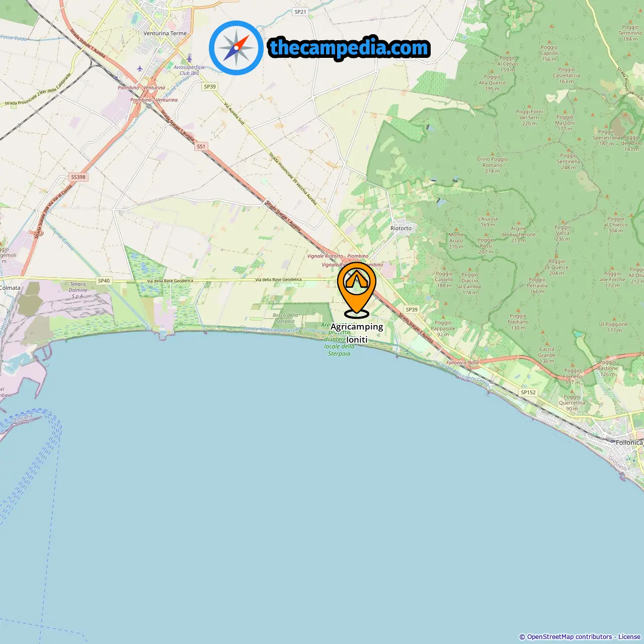Click the thecampedia.com logo text

pos(349,48)
